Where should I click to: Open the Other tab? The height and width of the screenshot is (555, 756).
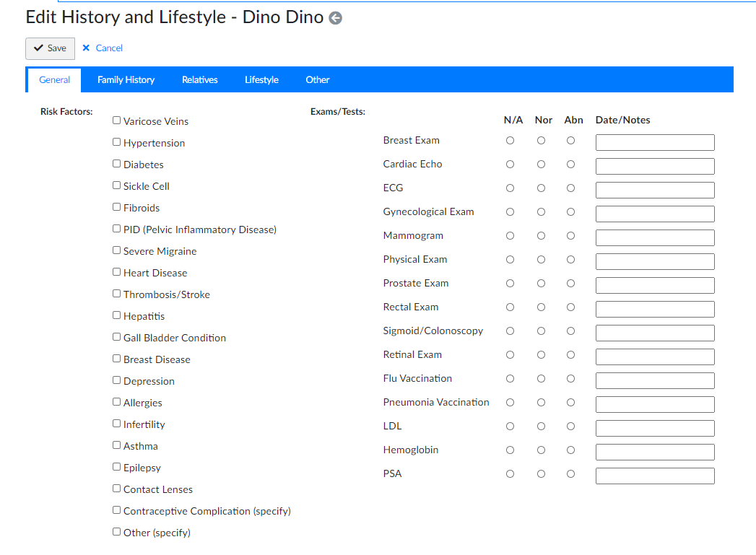pyautogui.click(x=317, y=79)
